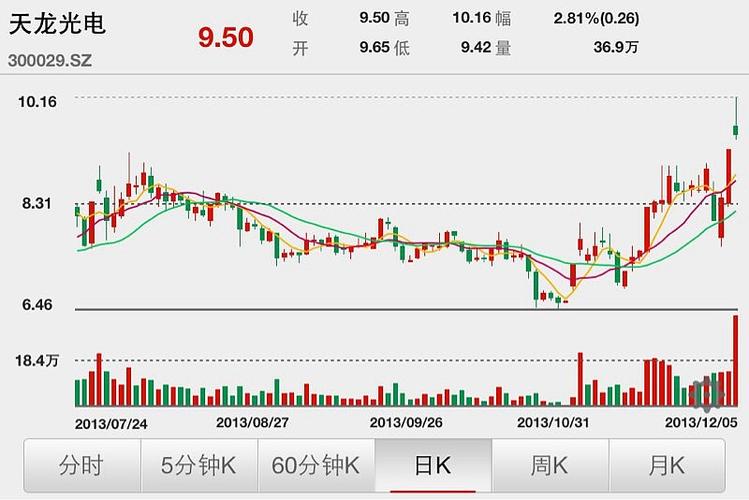
Task: Tap the stock name 天龙光电
Action: click(56, 25)
